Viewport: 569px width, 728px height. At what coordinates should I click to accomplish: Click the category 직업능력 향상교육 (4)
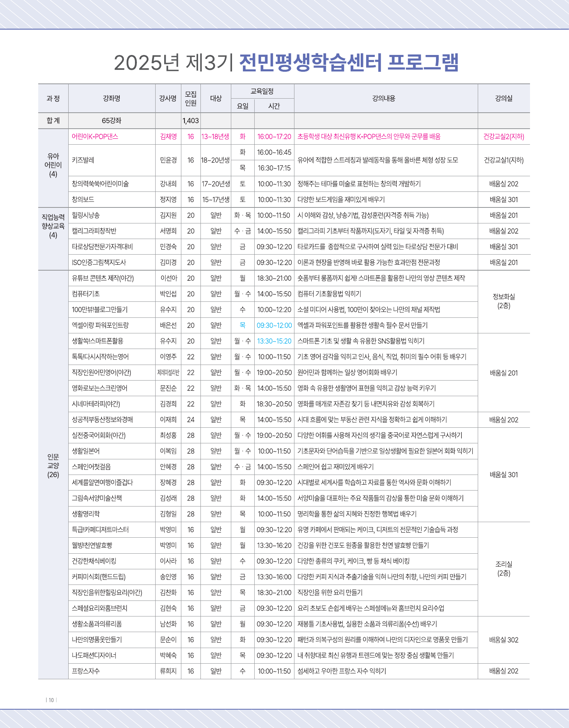(x=53, y=226)
